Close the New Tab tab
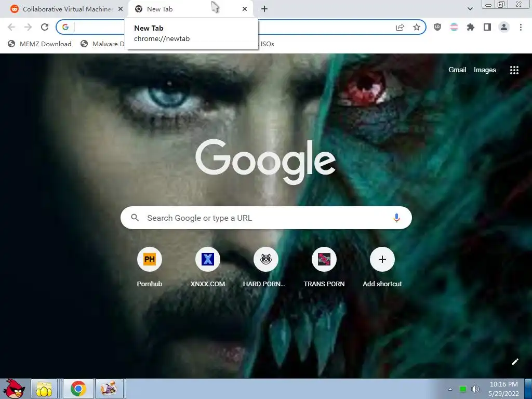The image size is (532, 399). pyautogui.click(x=245, y=9)
